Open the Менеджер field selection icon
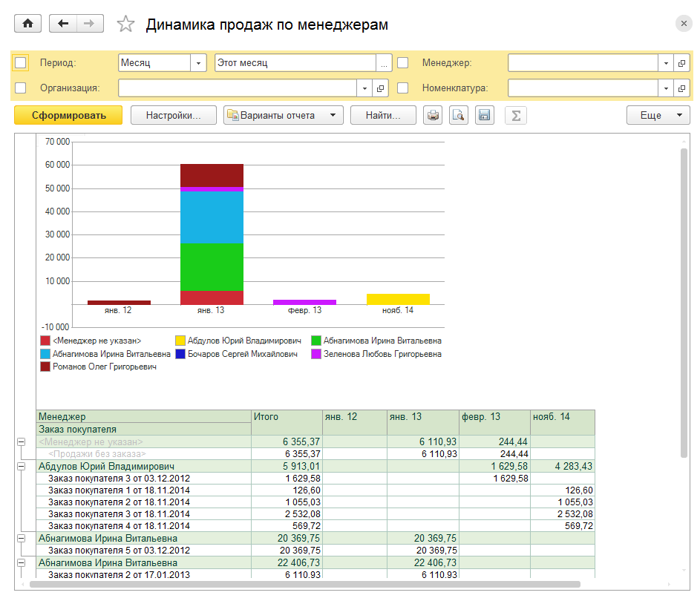 coord(682,63)
